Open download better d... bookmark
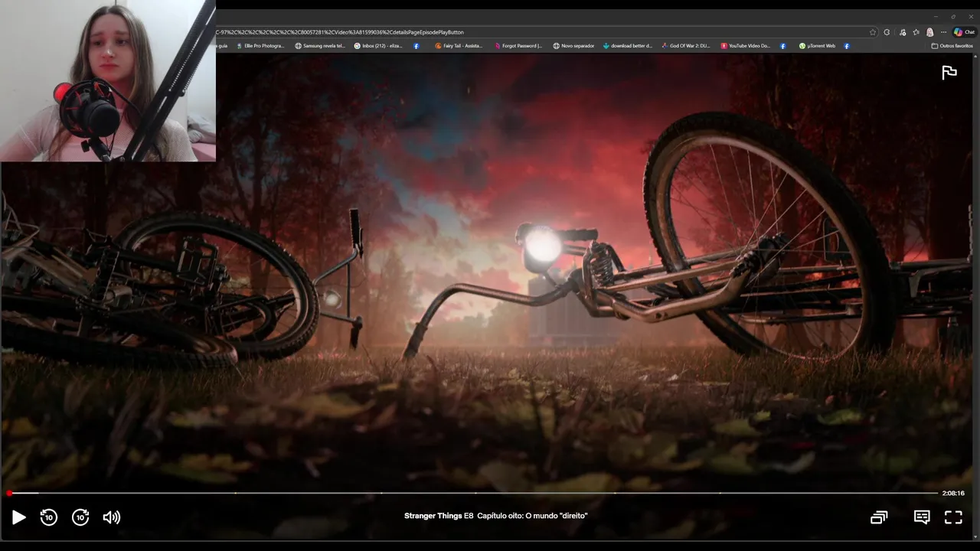 tap(628, 46)
